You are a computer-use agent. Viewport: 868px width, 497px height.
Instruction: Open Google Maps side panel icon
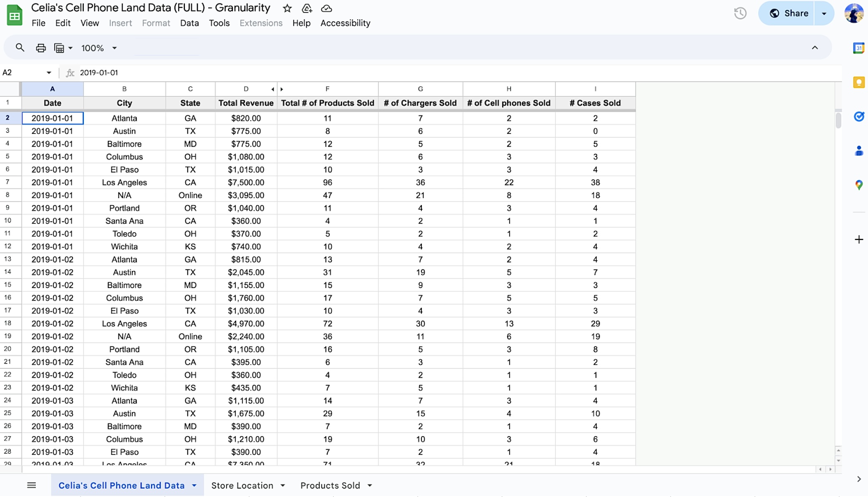[x=858, y=185]
